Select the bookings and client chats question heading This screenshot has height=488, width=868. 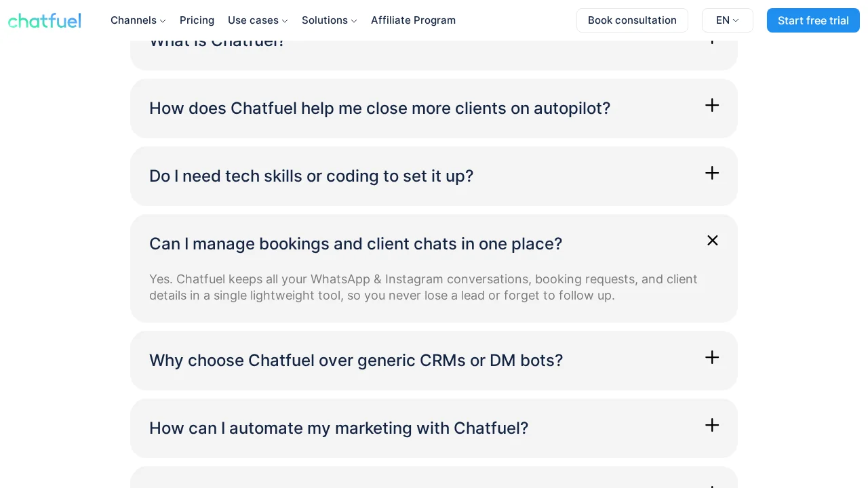click(355, 244)
